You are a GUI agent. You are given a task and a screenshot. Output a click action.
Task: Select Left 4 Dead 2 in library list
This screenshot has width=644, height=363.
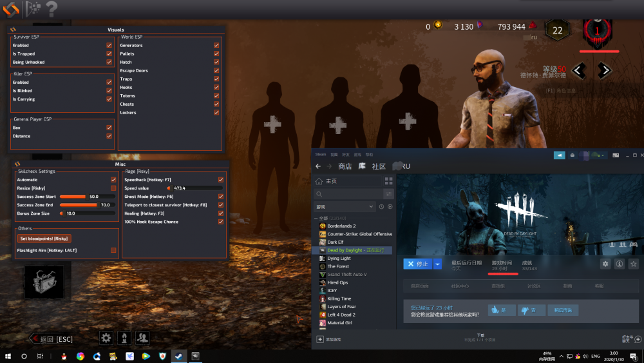341,315
